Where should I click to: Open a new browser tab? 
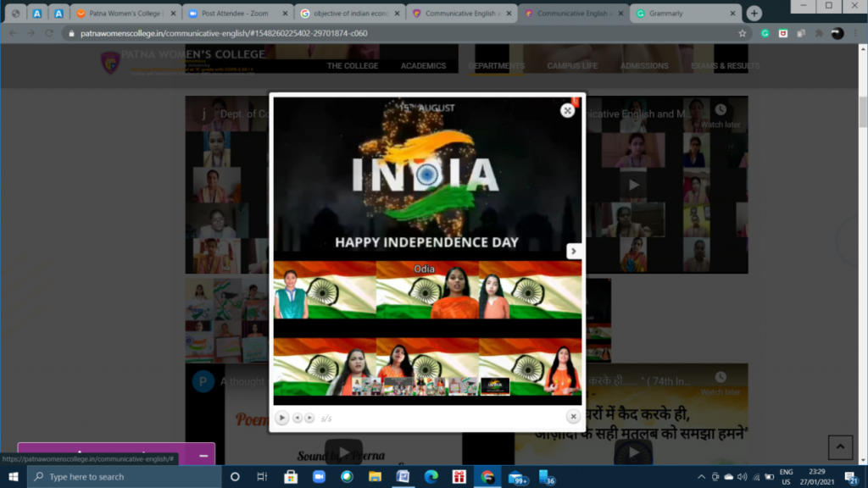coord(754,14)
